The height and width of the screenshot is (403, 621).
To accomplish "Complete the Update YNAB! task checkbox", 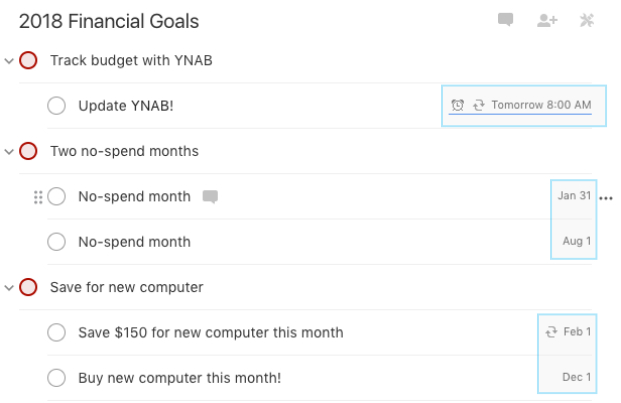I will [x=56, y=106].
